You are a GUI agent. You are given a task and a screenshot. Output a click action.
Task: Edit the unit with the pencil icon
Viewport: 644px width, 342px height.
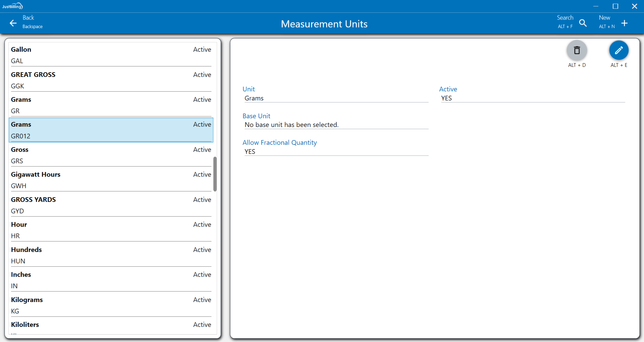coord(618,50)
